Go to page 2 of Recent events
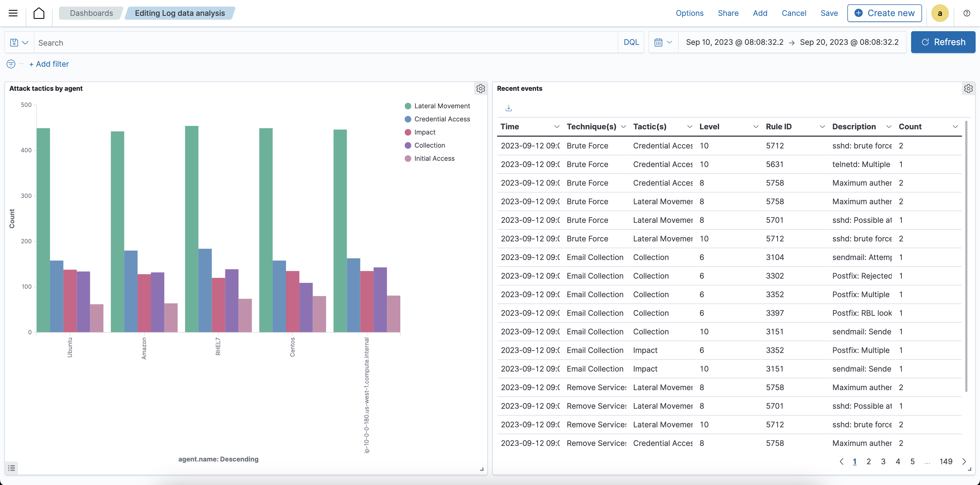980x485 pixels. (x=869, y=461)
